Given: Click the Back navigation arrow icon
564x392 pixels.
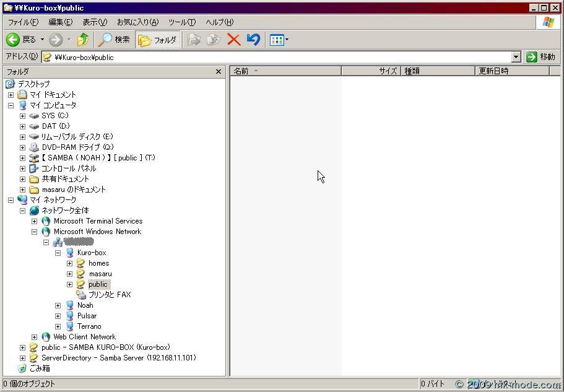Looking at the screenshot, I should (14, 40).
